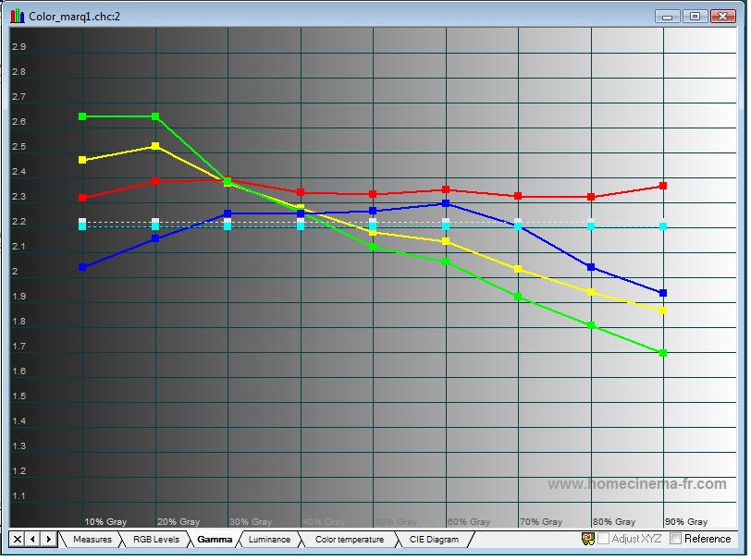Click the 1.1 gamma axis value
This screenshot has width=751, height=560.
tap(19, 496)
